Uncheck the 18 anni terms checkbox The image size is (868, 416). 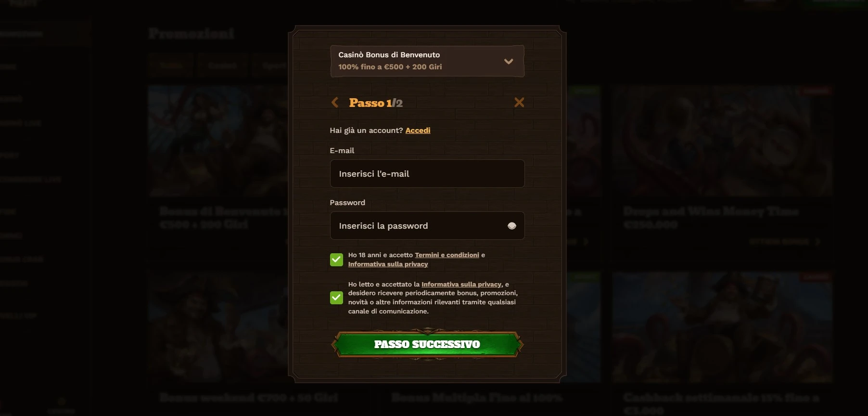pos(337,260)
